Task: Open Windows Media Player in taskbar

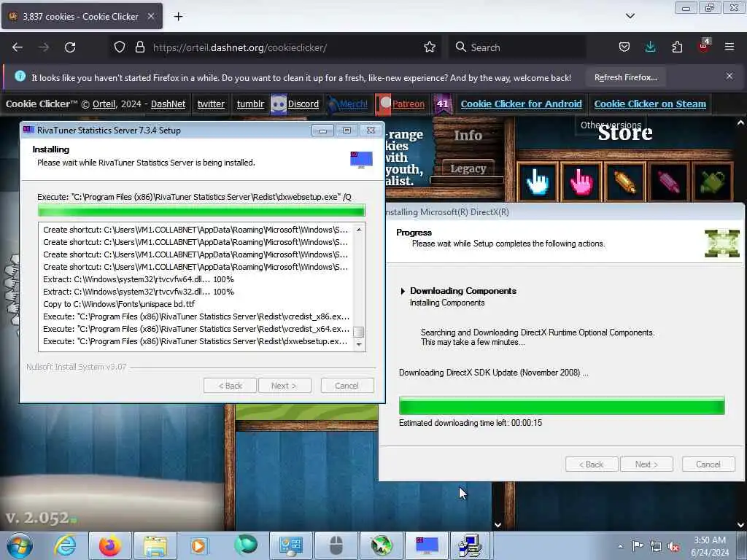Action: click(x=200, y=545)
